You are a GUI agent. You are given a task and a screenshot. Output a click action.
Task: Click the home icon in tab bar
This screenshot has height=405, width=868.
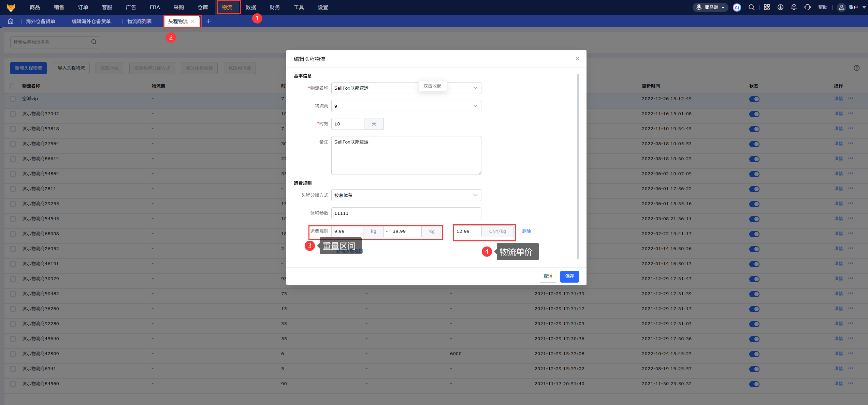coord(11,21)
